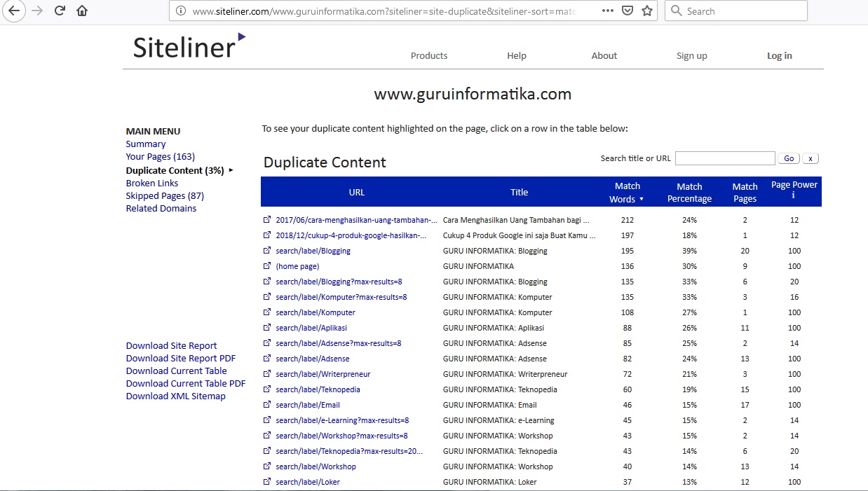Open search/label/Workshop?max-results=8 URL link
This screenshot has height=491, width=868.
(341, 436)
